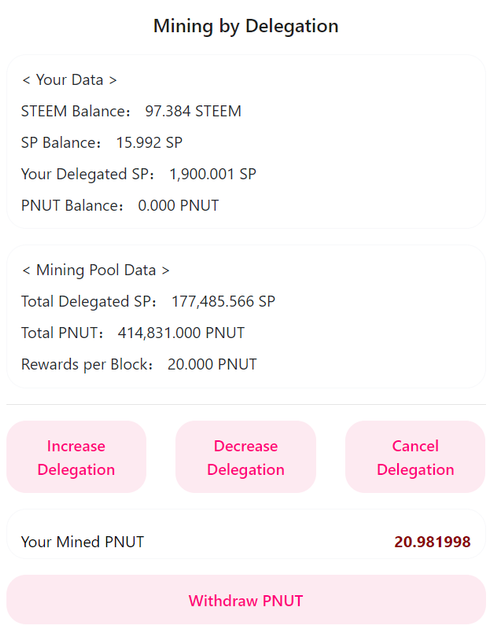Select the Decrease Delegation button

[246, 457]
